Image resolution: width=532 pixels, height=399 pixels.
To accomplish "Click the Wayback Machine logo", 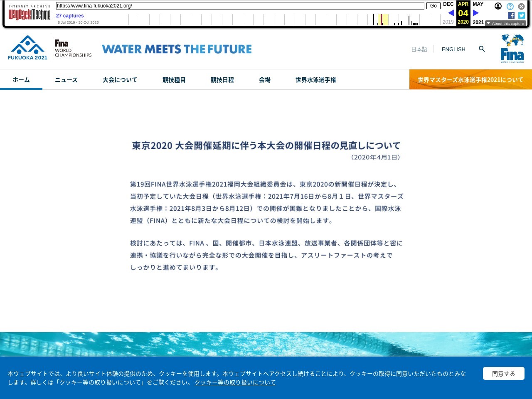I will (x=29, y=14).
